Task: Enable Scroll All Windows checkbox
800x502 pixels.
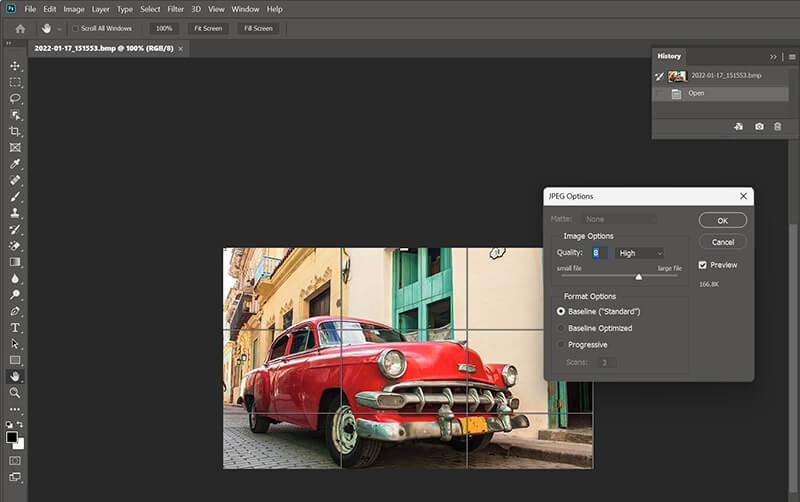Action: pyautogui.click(x=76, y=29)
